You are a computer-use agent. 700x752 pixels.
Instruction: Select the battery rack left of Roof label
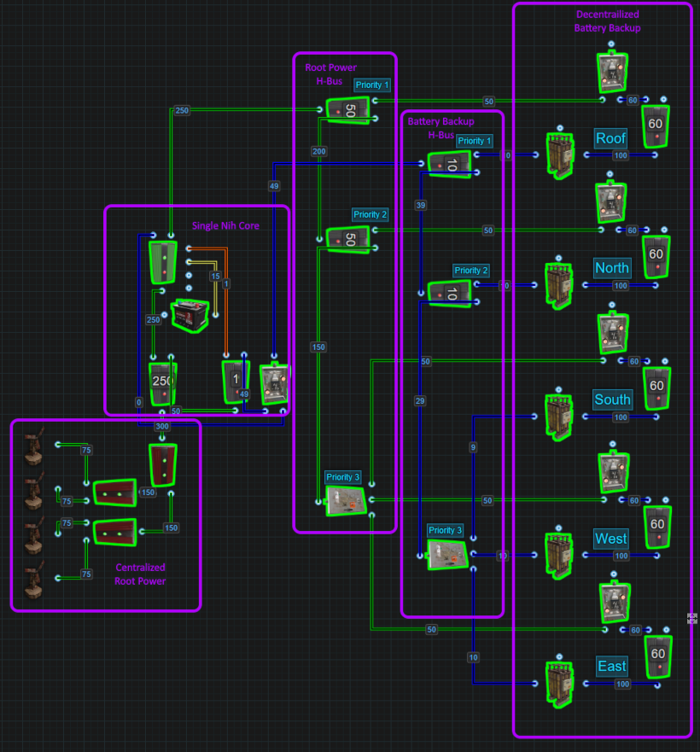560,155
